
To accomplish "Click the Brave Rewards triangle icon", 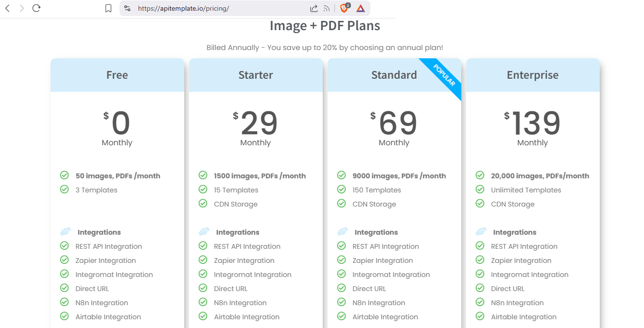I will [360, 8].
